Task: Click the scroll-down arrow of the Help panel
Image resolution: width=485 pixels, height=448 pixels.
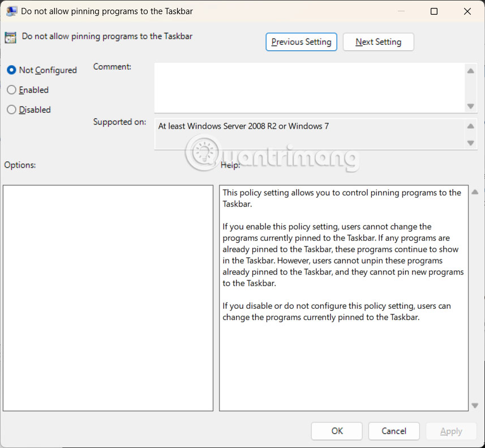Action: point(475,405)
